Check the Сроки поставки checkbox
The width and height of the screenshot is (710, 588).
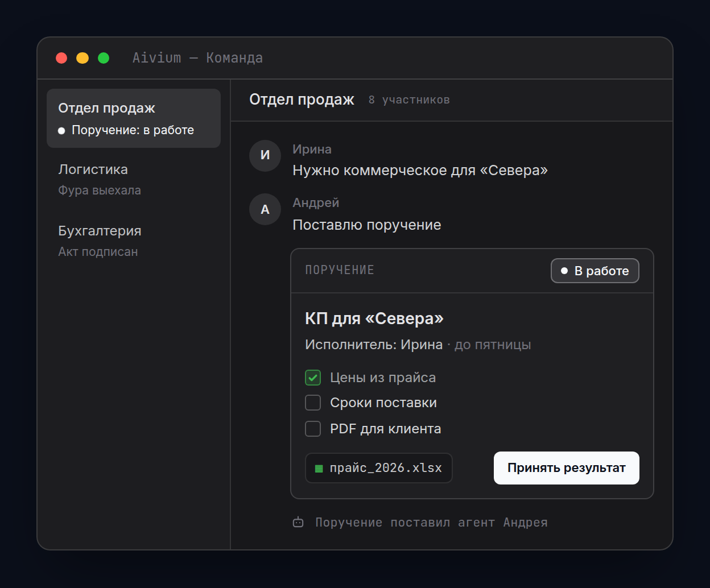tap(313, 403)
